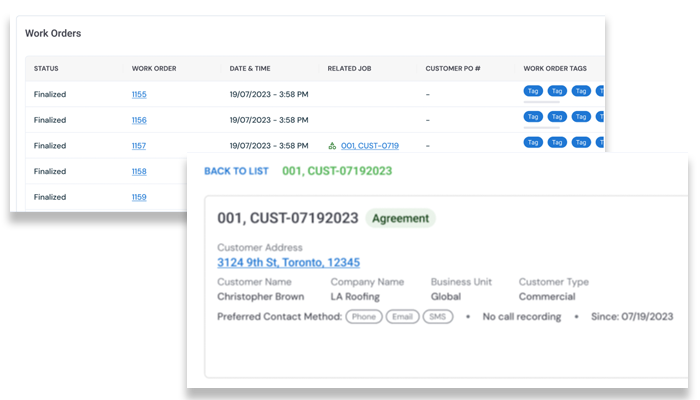Select the Email contact method chip
The width and height of the screenshot is (700, 400).
coord(402,317)
